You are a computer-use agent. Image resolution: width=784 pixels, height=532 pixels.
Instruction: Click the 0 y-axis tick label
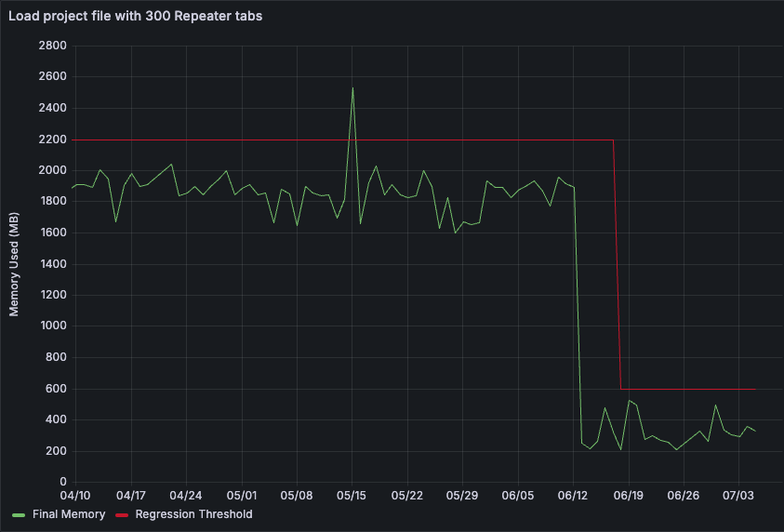coord(63,482)
